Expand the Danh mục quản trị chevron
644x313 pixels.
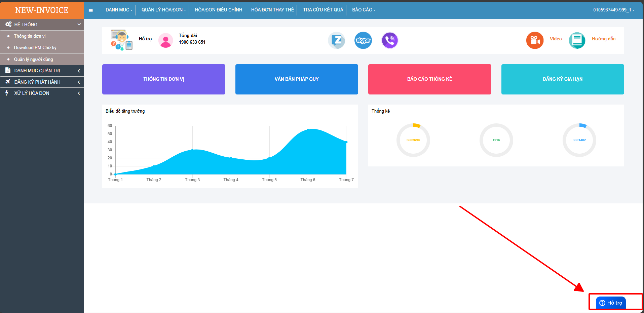click(79, 71)
